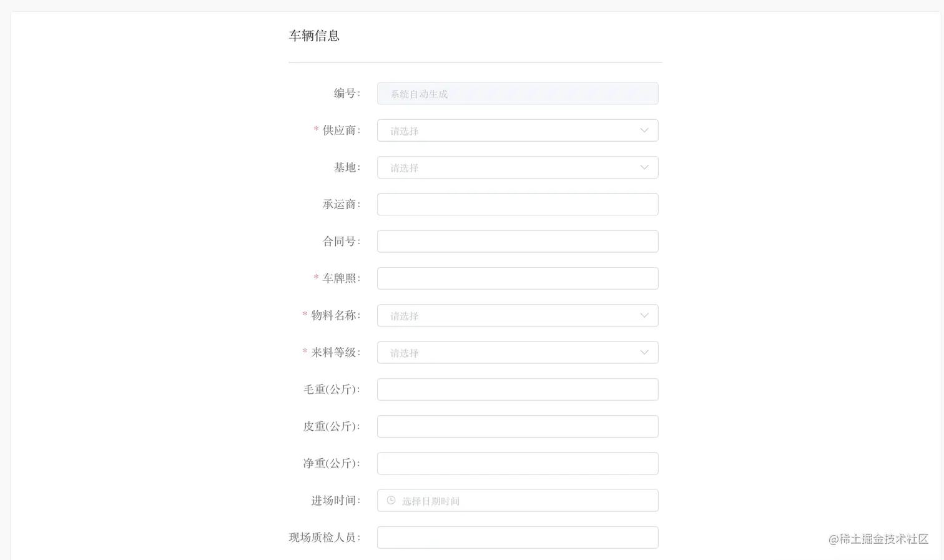Click into the 合同号 input box
This screenshot has width=944, height=560.
517,241
